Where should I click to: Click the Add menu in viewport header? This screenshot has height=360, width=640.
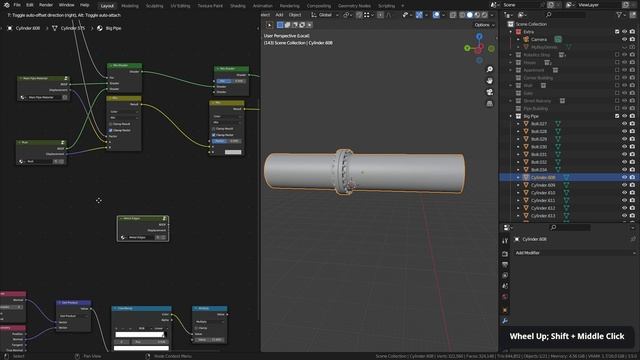point(279,15)
